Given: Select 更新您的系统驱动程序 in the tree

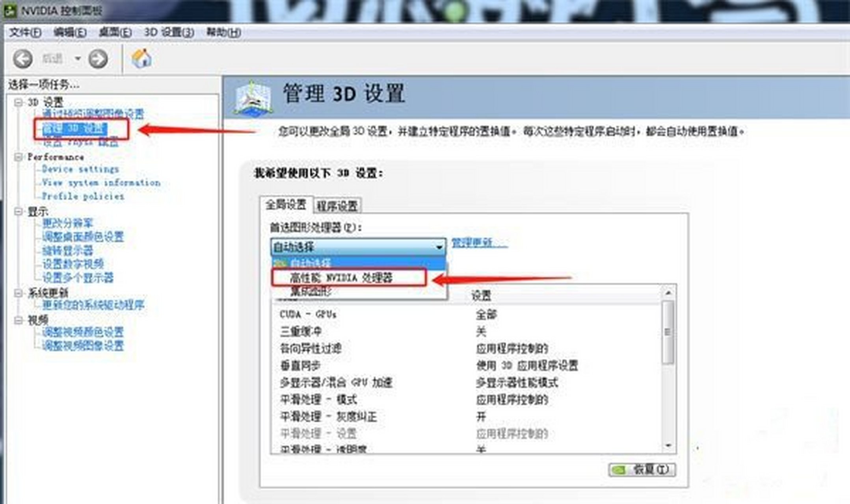Looking at the screenshot, I should click(x=93, y=305).
